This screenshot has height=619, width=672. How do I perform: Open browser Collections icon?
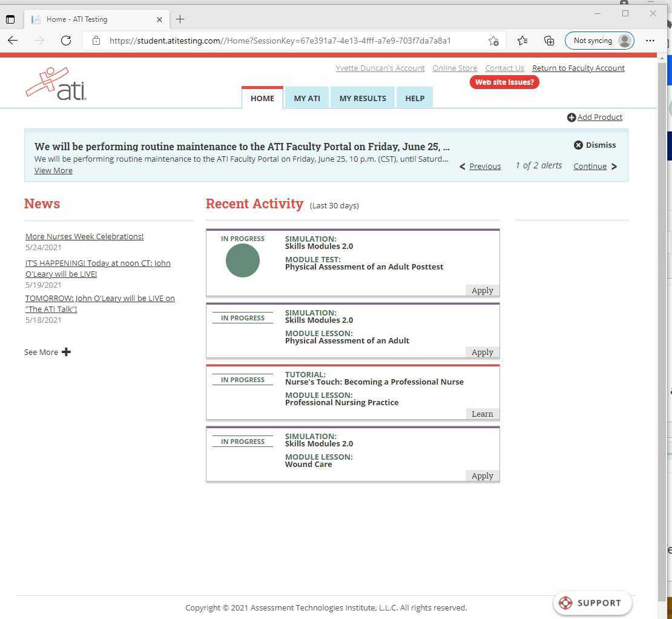point(548,41)
